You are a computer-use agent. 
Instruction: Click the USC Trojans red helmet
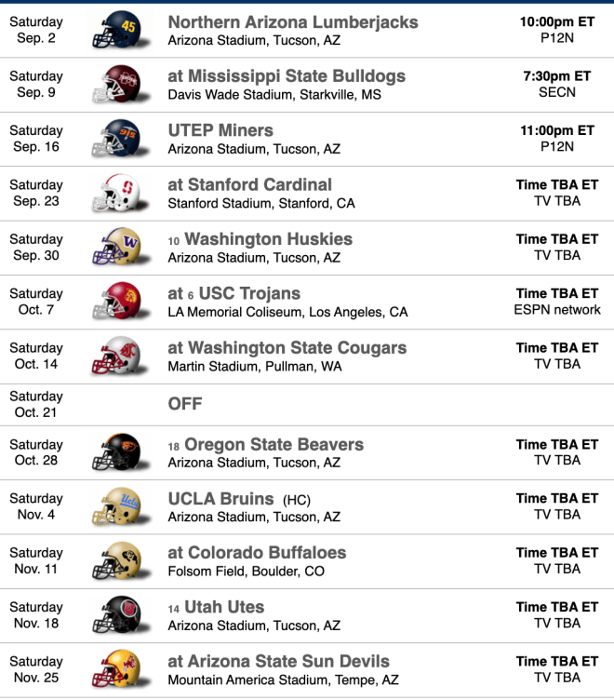pyautogui.click(x=120, y=302)
